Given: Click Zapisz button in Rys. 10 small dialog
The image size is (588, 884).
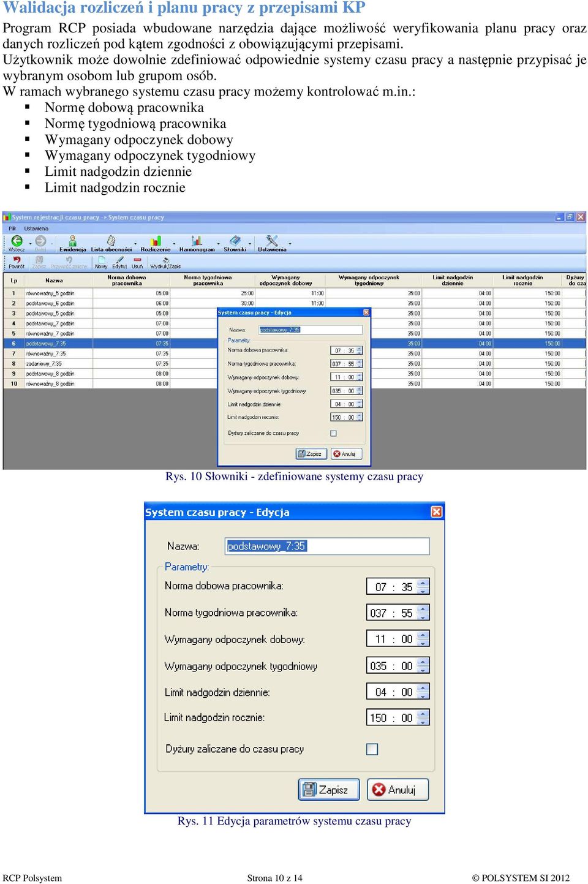Looking at the screenshot, I should pyautogui.click(x=311, y=454).
